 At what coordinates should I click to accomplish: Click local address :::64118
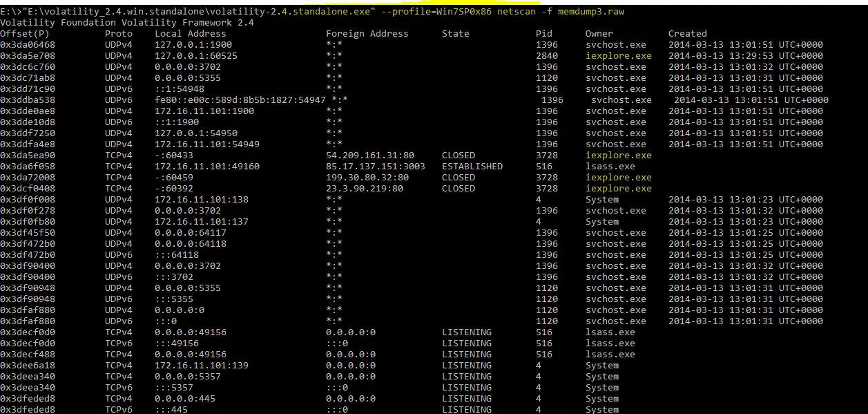177,254
